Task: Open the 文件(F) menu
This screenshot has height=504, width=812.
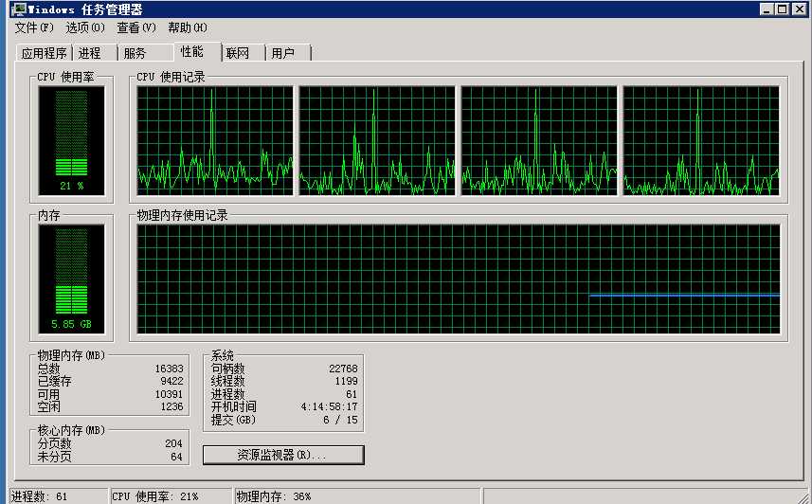Action: 34,27
